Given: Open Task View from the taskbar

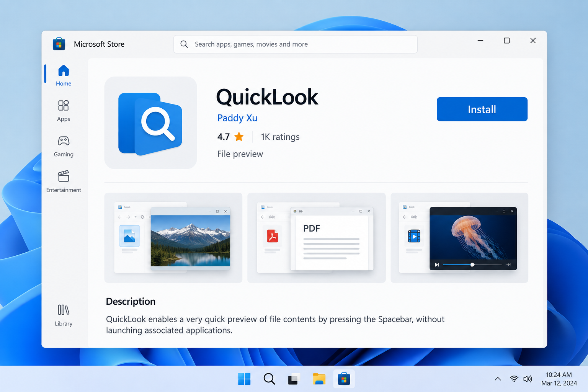Looking at the screenshot, I should pos(294,379).
